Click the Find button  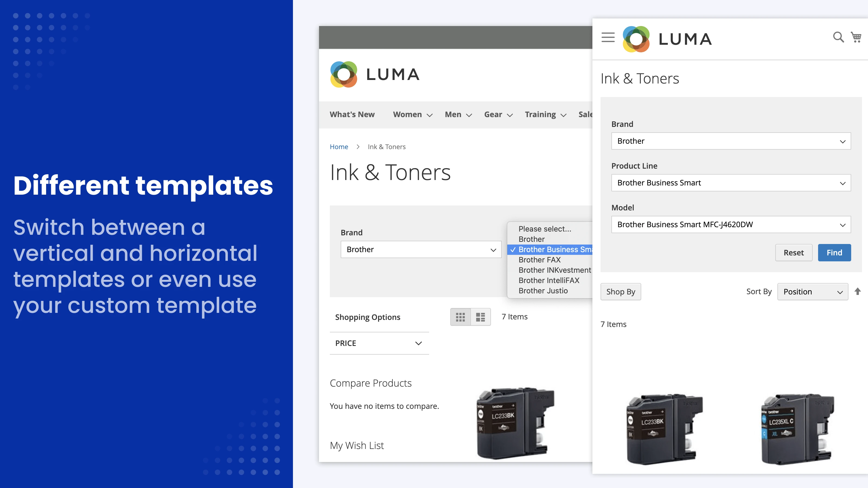[x=834, y=253]
